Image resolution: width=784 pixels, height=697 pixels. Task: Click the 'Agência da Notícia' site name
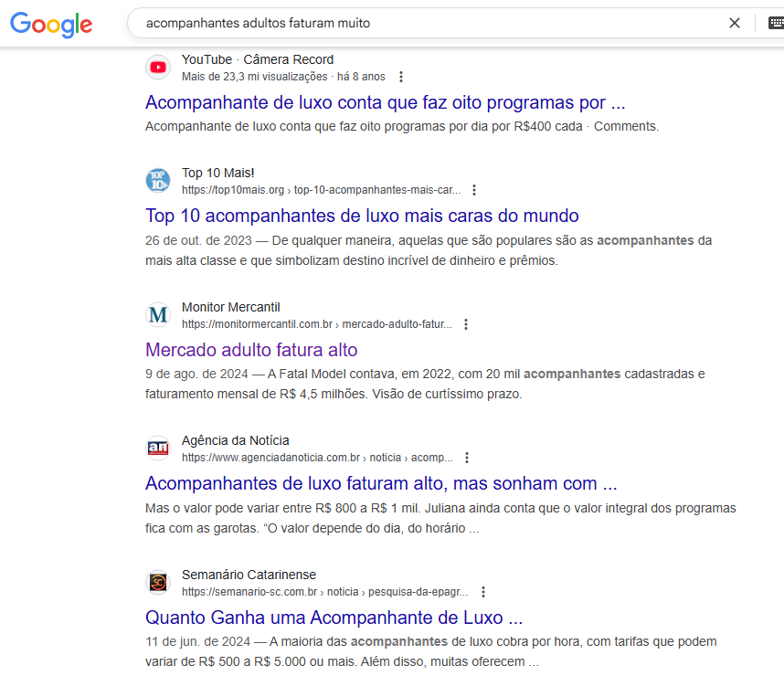click(x=236, y=440)
